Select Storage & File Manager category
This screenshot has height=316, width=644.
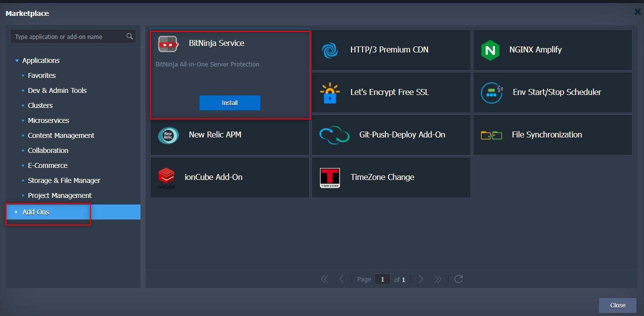64,180
